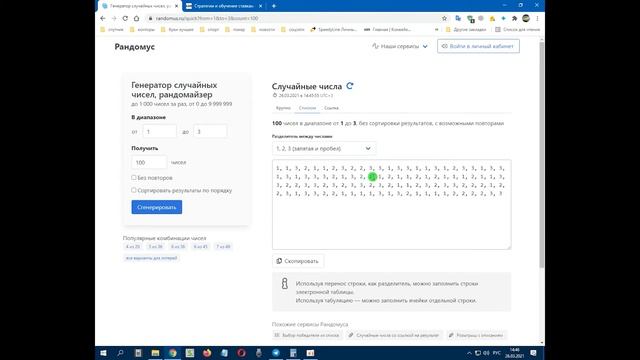Image resolution: width=640 pixels, height=360 pixels.
Task: Click Войти в личный кабинет button
Action: point(478,46)
